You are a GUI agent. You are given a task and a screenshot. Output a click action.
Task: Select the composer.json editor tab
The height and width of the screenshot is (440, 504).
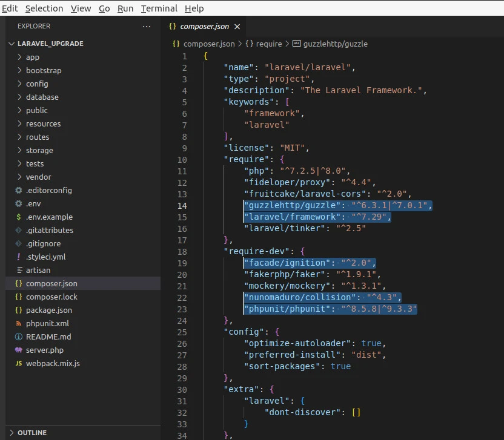[x=205, y=27]
